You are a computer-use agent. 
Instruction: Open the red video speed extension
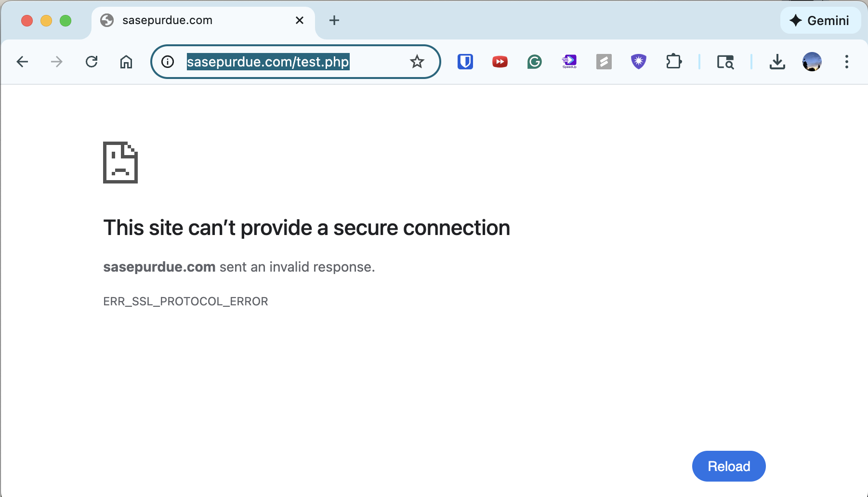(x=500, y=62)
